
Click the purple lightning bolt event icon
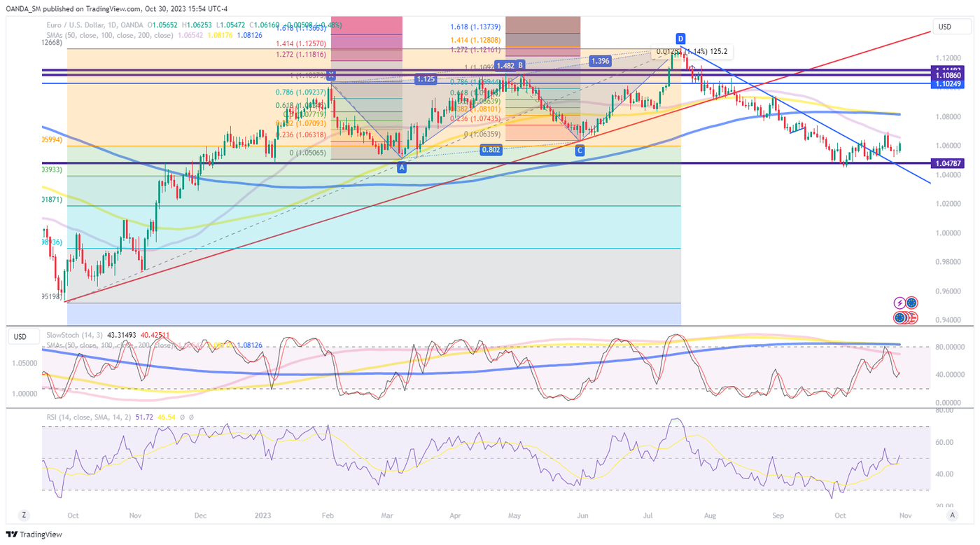pyautogui.click(x=899, y=303)
